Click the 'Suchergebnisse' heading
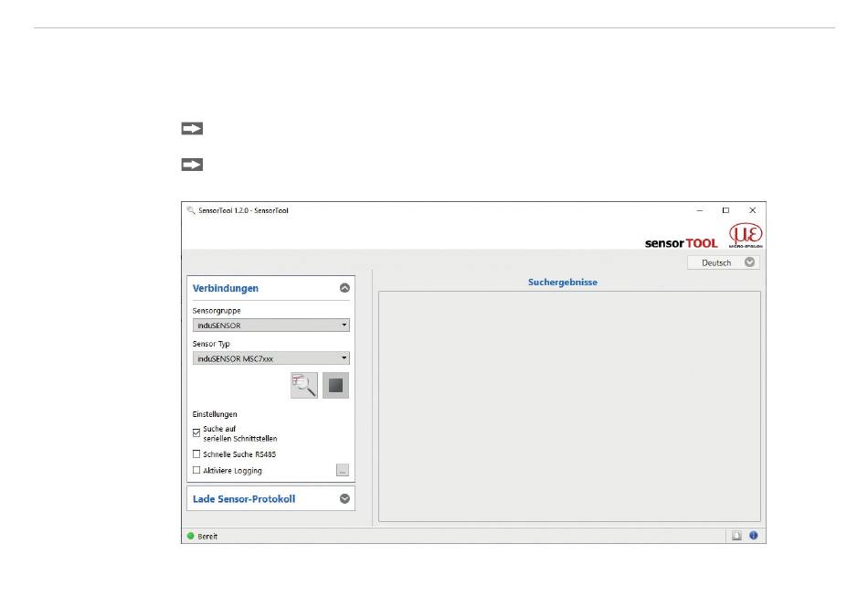 [x=563, y=282]
